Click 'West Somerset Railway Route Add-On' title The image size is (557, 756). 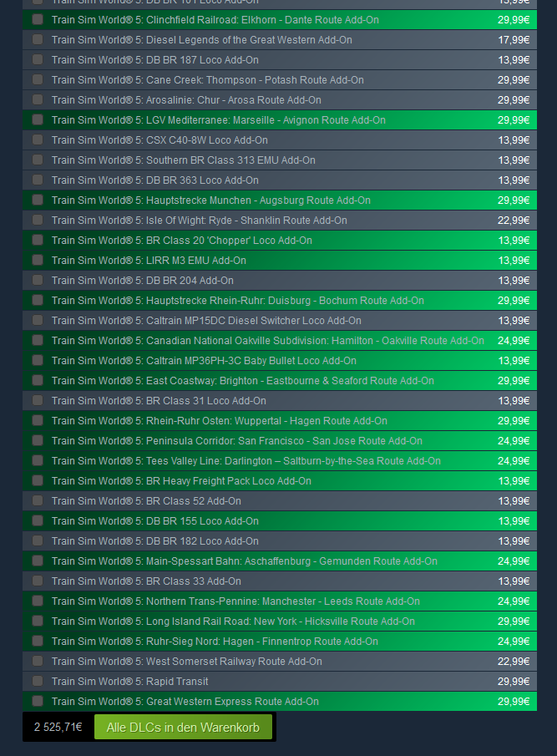(x=186, y=662)
